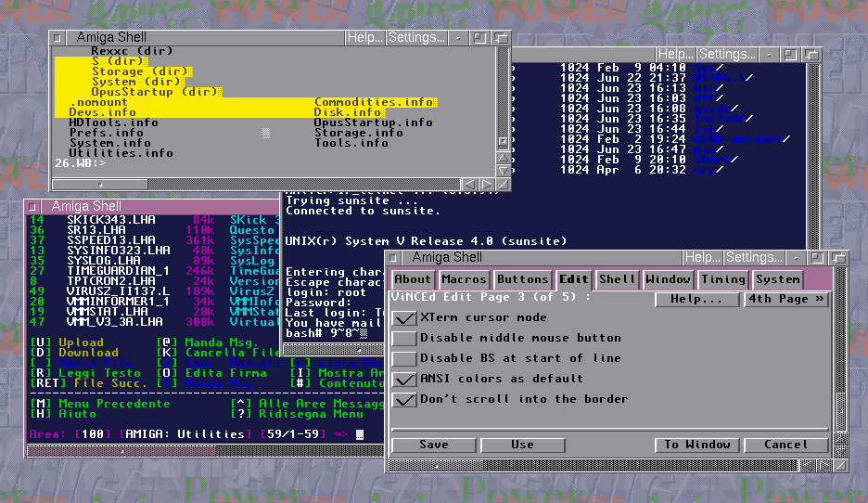The width and height of the screenshot is (868, 503).
Task: Click the 26.WB:> shell prompt
Action: [x=81, y=163]
